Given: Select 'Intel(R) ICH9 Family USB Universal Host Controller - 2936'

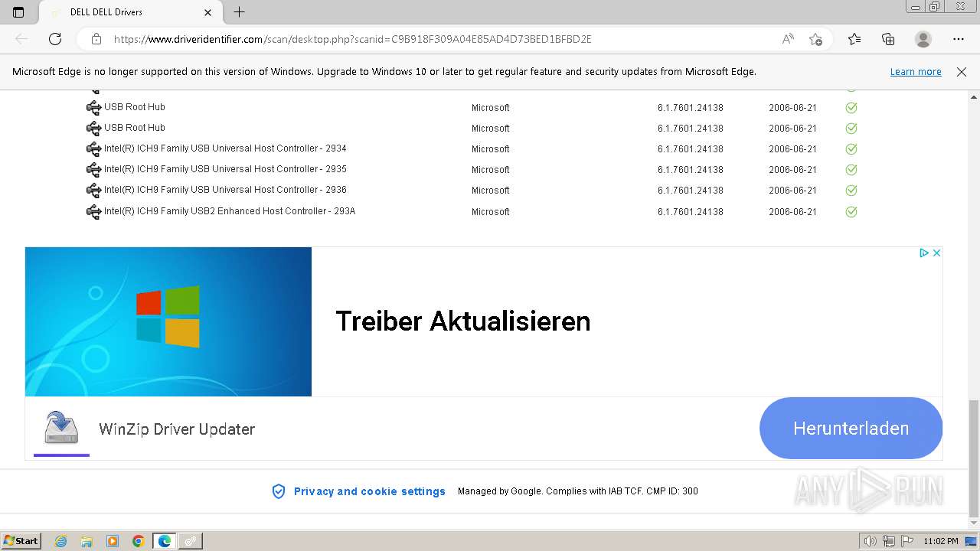Looking at the screenshot, I should 225,190.
